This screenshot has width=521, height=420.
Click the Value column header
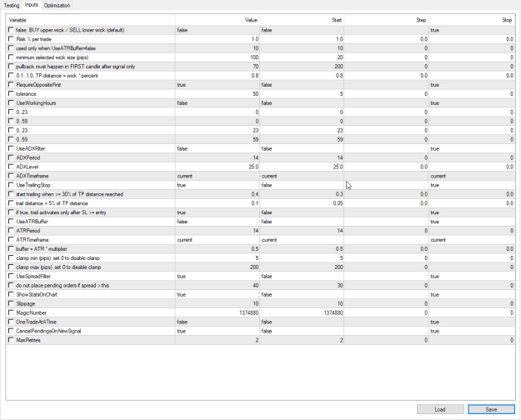pyautogui.click(x=218, y=20)
